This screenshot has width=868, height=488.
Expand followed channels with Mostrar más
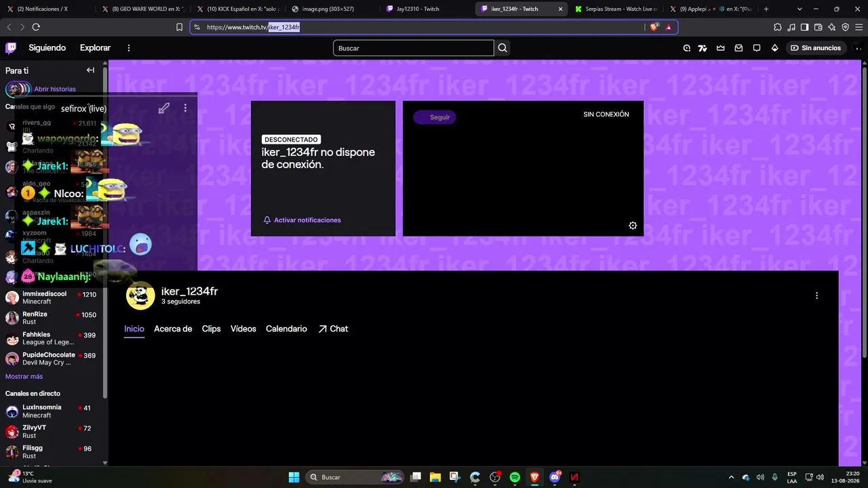pyautogui.click(x=24, y=376)
